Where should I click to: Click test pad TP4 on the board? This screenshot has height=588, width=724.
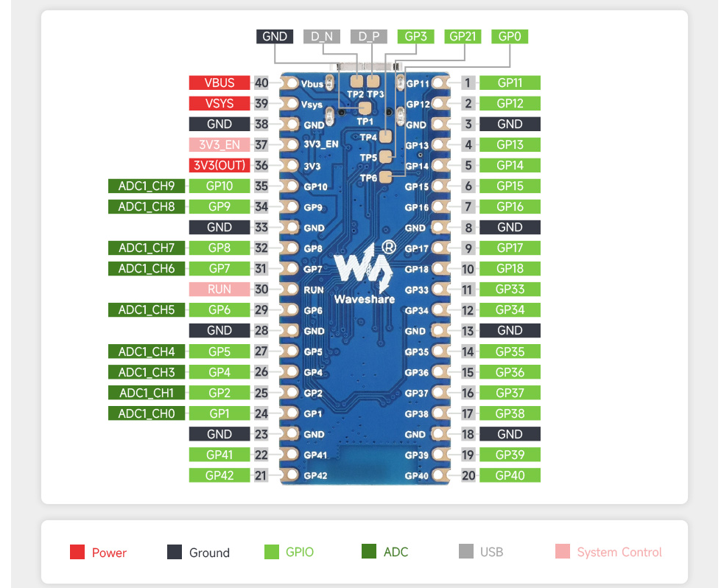[x=385, y=136]
